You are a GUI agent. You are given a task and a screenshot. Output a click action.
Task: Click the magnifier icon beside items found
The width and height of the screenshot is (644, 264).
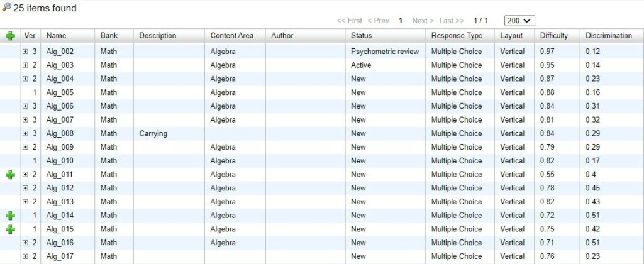click(x=6, y=8)
